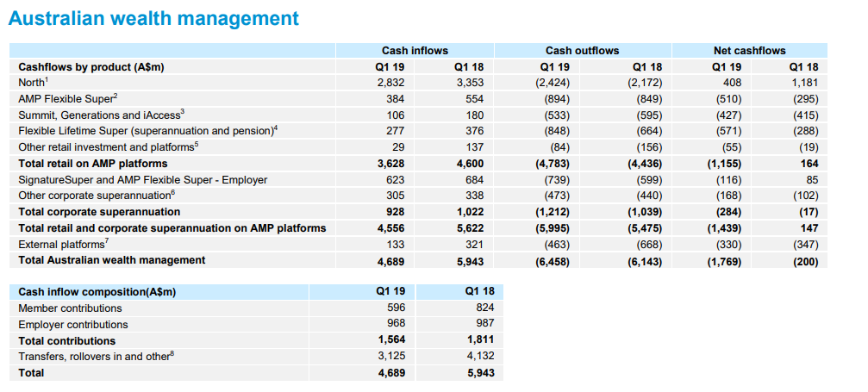Click North cash inflow value 3,353
The height and width of the screenshot is (392, 868).
pos(470,83)
